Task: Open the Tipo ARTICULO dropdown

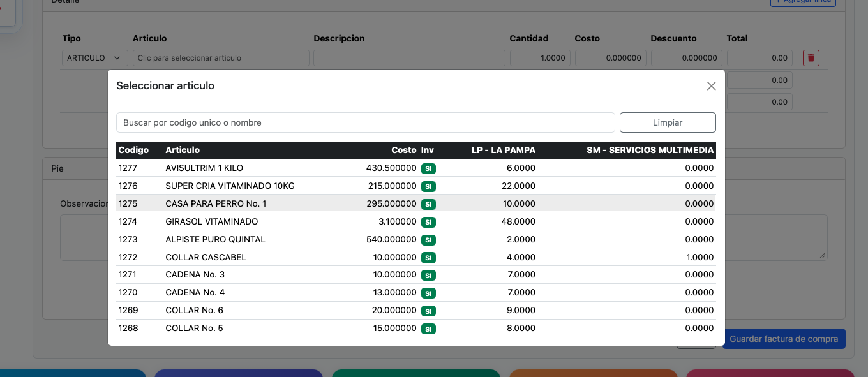Action: coord(94,57)
